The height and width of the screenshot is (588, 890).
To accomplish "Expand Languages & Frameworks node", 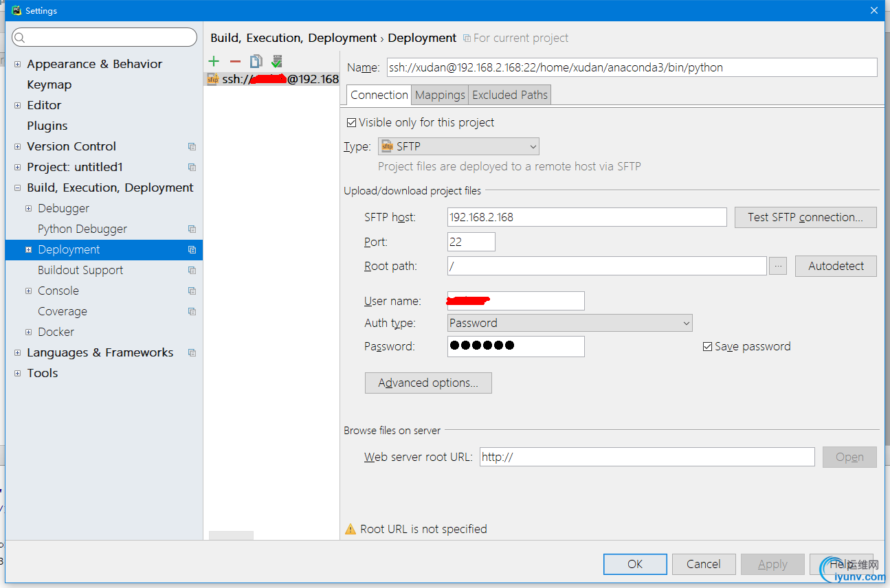I will click(17, 352).
